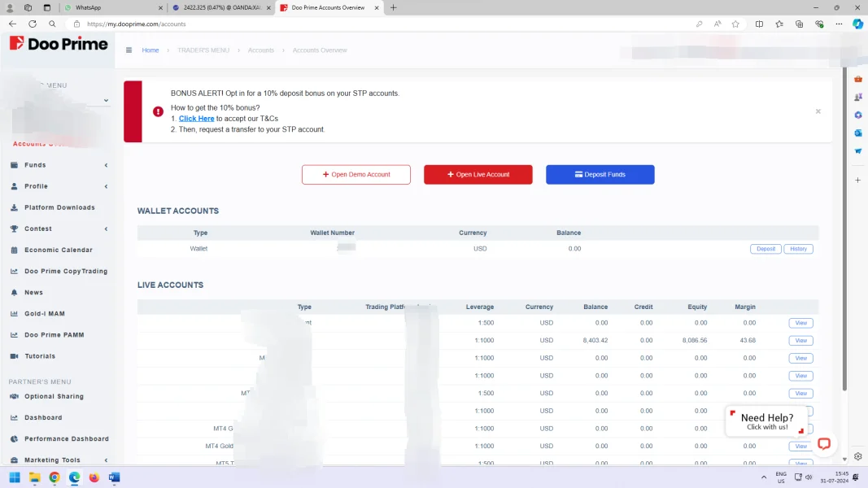
Task: Dismiss the bonus alert banner
Action: point(818,111)
